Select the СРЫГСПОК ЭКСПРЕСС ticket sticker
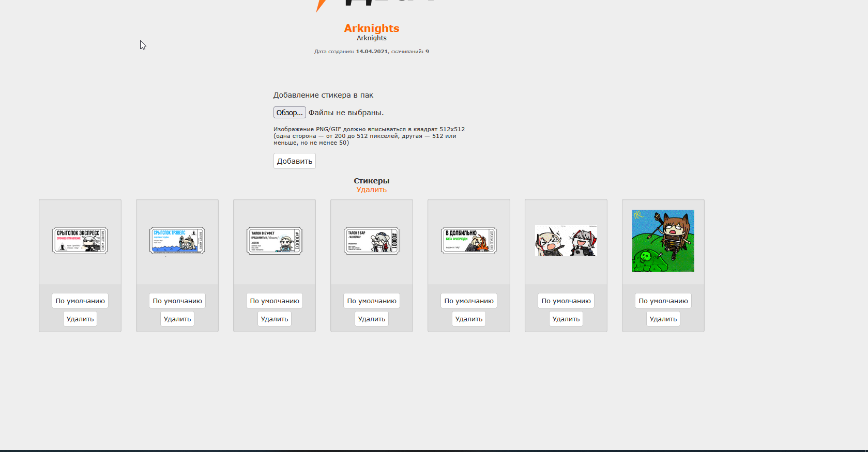868x452 pixels. (x=80, y=241)
